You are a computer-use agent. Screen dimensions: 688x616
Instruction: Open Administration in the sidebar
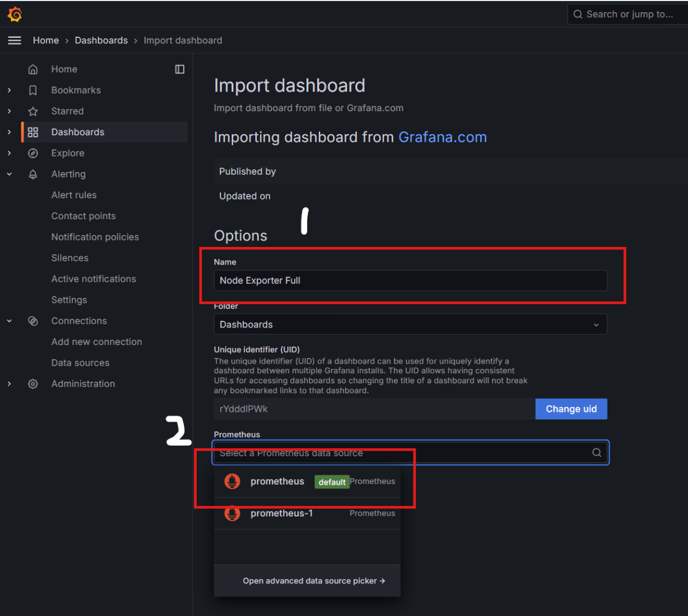point(83,384)
